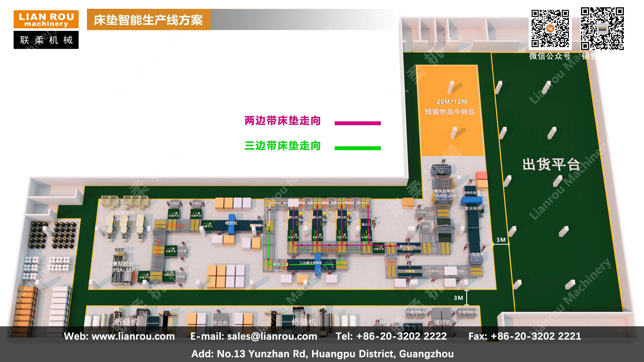Click the 弹簧粘胶机 LR-PSA-98P machine
The image size is (644, 362).
click(x=120, y=267)
